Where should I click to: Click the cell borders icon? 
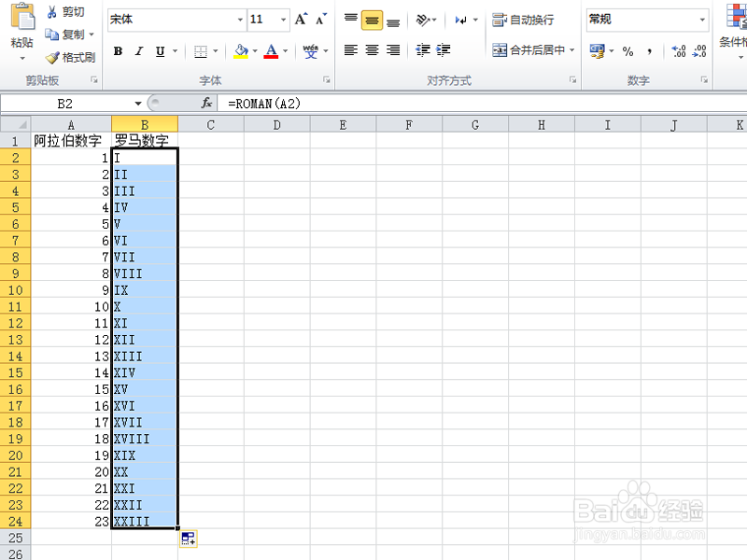(201, 51)
